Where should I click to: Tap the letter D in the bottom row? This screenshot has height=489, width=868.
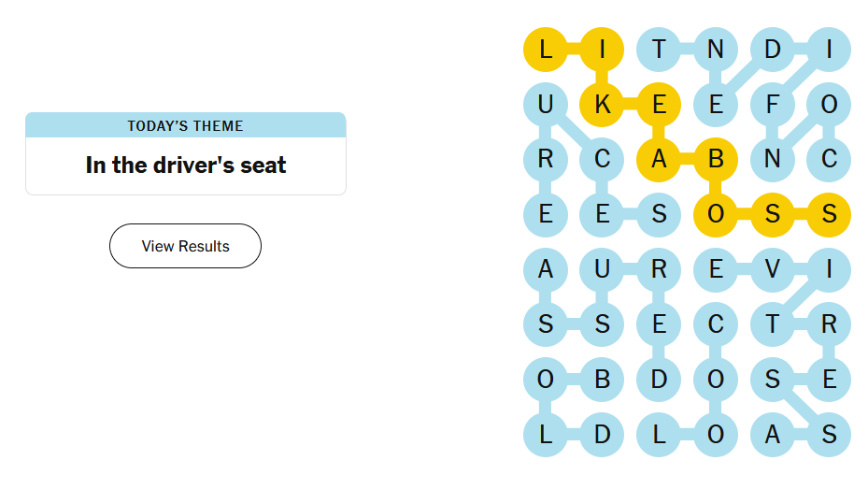tap(602, 435)
